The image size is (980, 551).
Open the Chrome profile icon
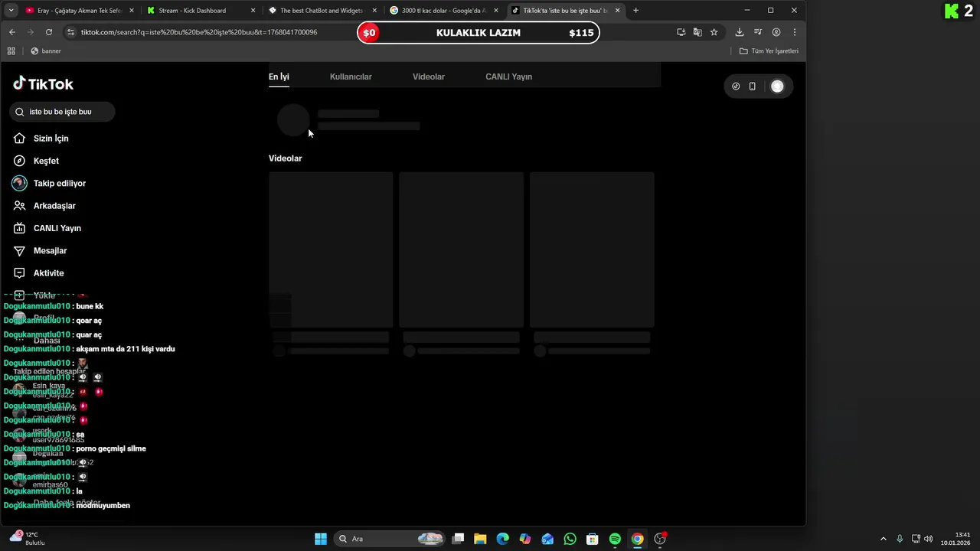[x=776, y=32]
